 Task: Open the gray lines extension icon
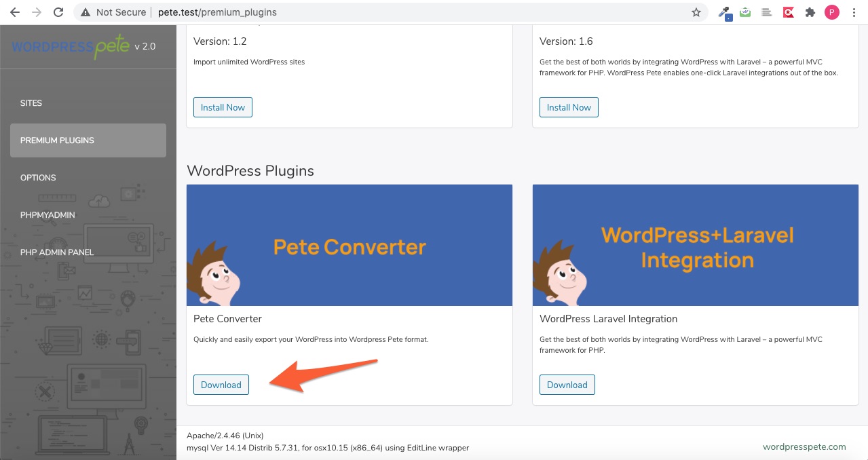767,12
